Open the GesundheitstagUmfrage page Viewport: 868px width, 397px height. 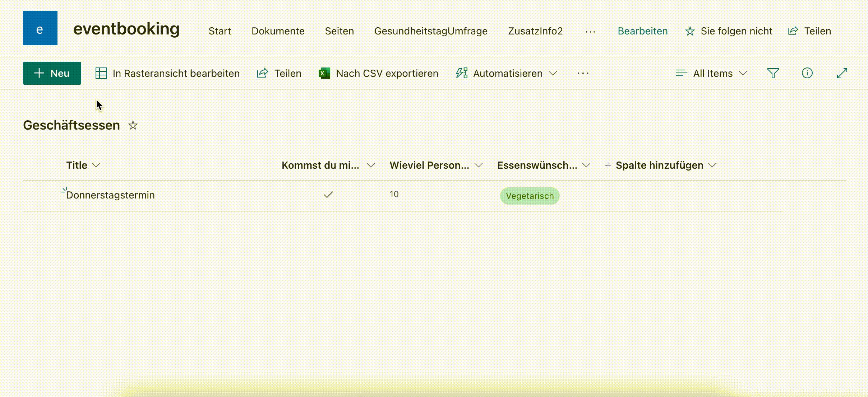(430, 31)
